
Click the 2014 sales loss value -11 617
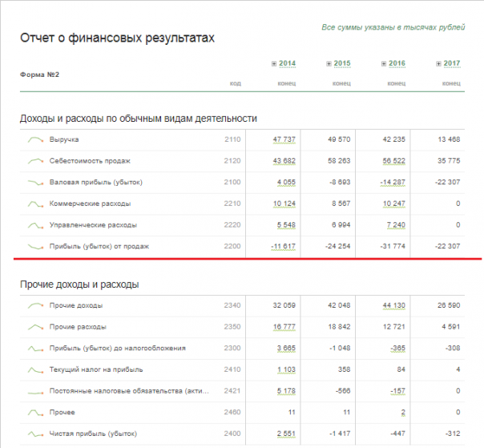(x=284, y=246)
